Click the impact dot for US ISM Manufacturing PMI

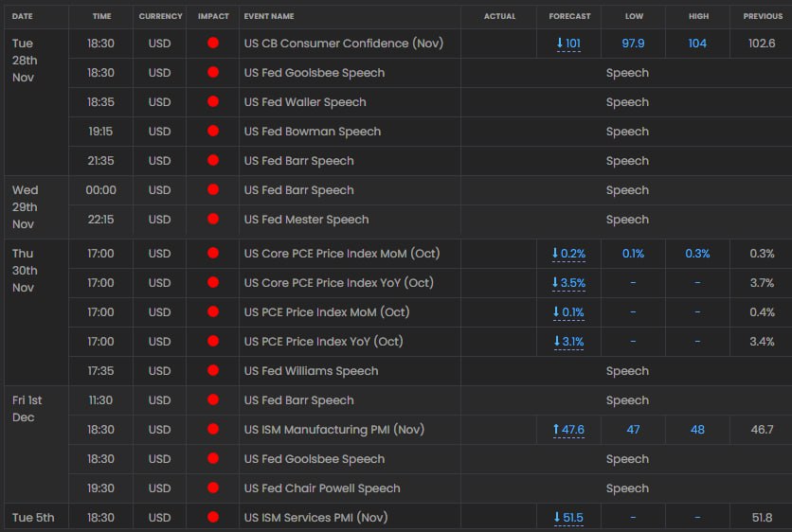pos(213,430)
